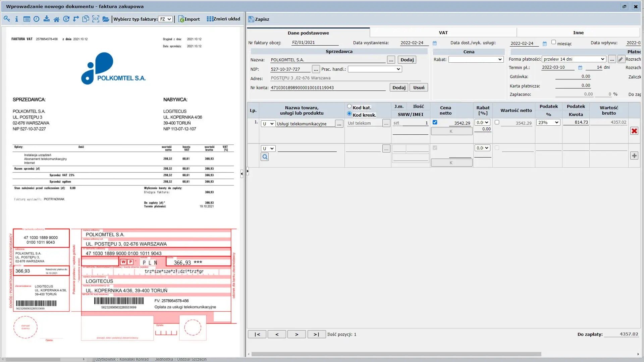The width and height of the screenshot is (644, 362).
Task: Open the Forma płatności dropdown
Action: pyautogui.click(x=574, y=59)
